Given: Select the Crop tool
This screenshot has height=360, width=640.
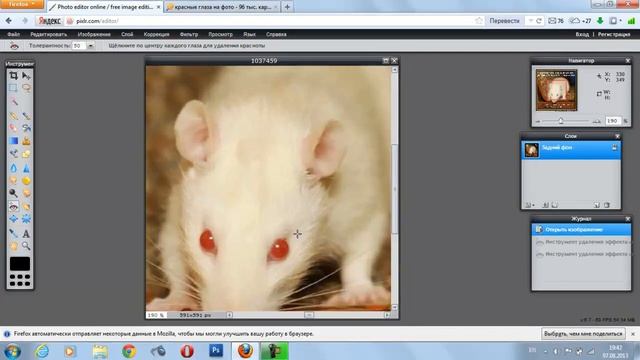Looking at the screenshot, I should pos(13,76).
